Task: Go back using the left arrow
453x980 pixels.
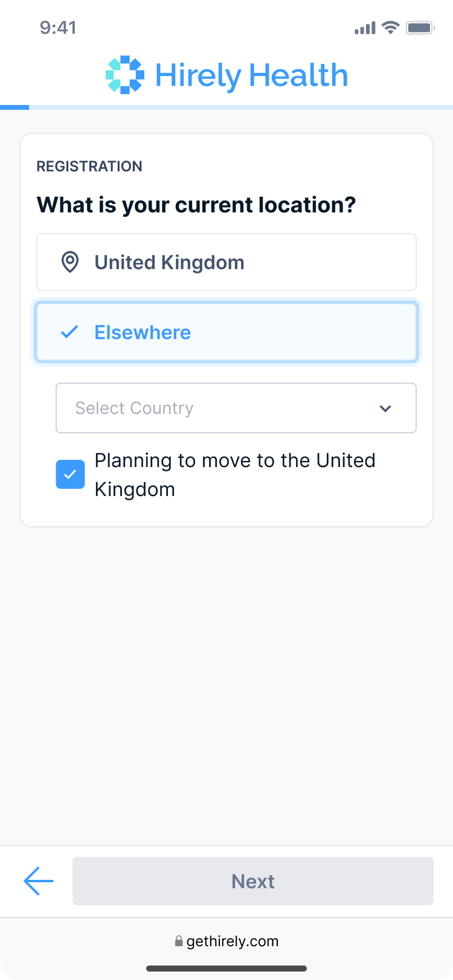Action: coord(39,881)
